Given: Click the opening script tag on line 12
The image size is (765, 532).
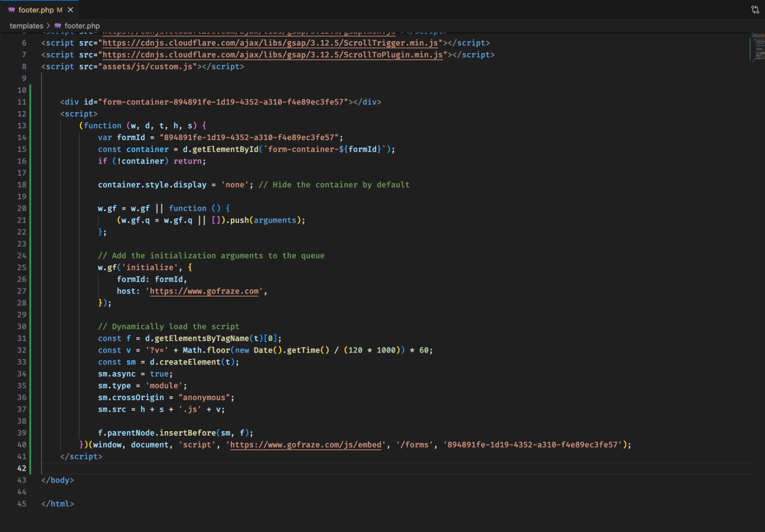Looking at the screenshot, I should pyautogui.click(x=79, y=114).
